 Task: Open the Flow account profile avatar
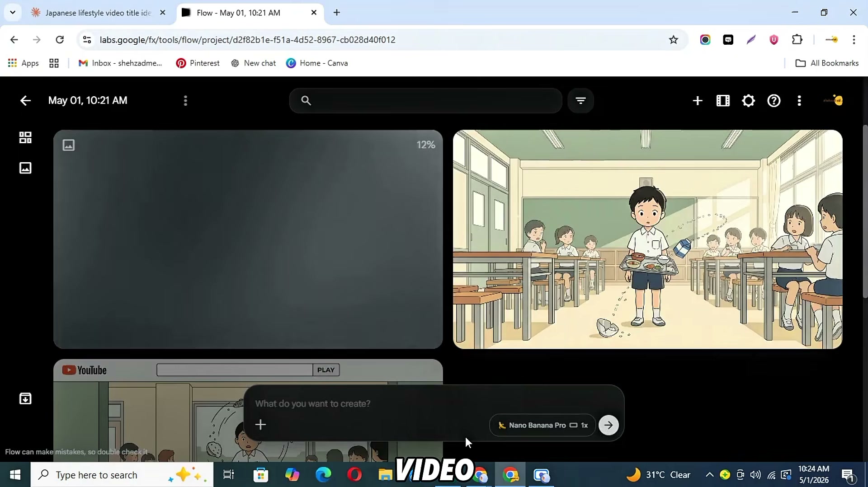coord(833,100)
